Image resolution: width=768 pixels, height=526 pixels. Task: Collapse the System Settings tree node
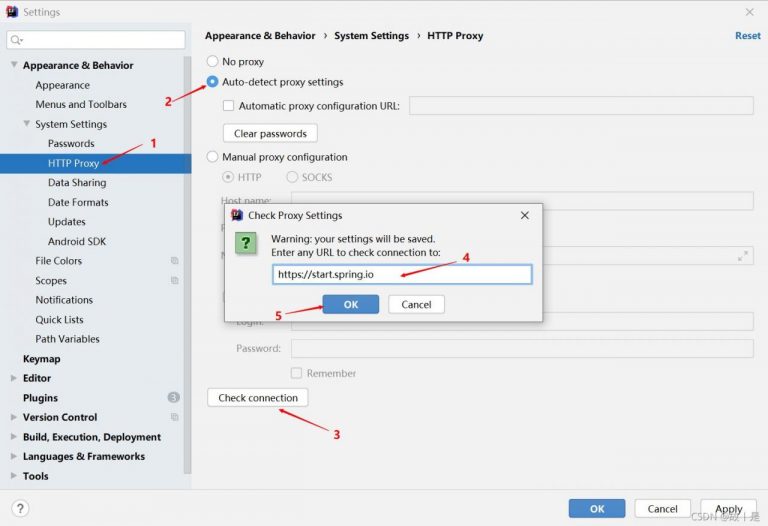[27, 124]
